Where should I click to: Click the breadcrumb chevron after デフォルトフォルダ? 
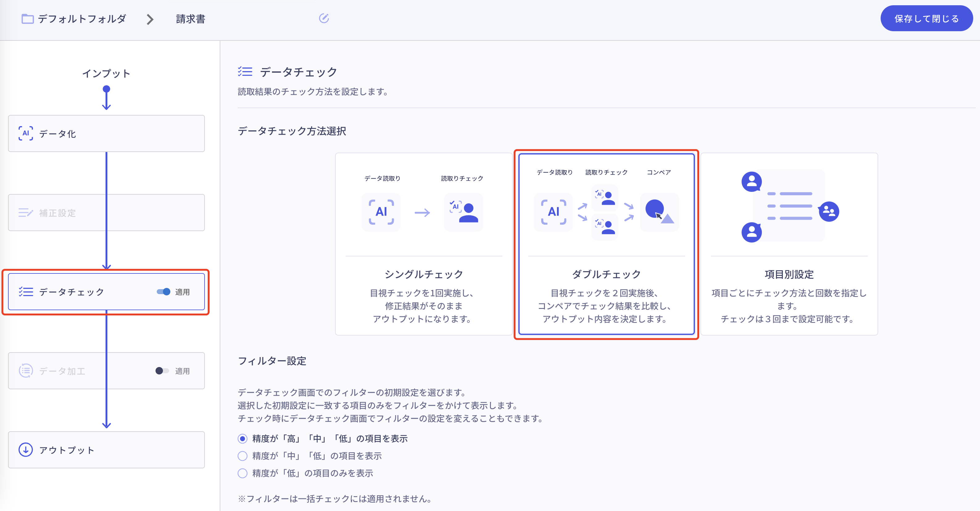[150, 19]
